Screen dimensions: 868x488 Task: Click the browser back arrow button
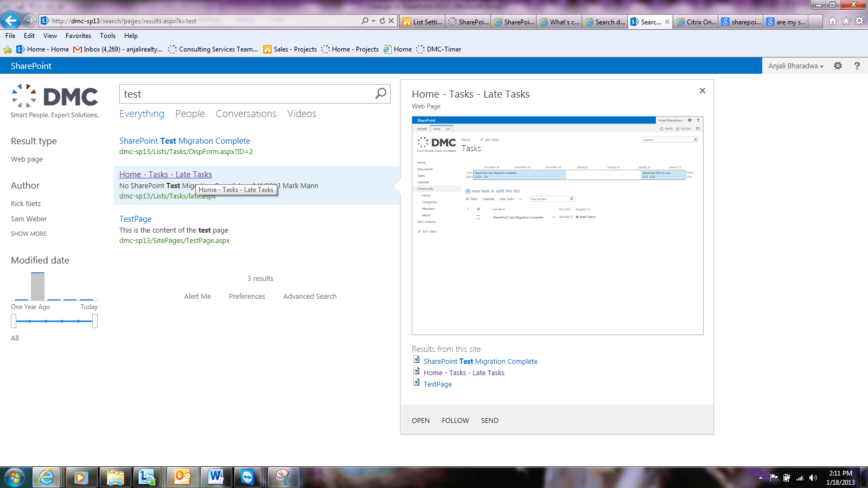(11, 21)
